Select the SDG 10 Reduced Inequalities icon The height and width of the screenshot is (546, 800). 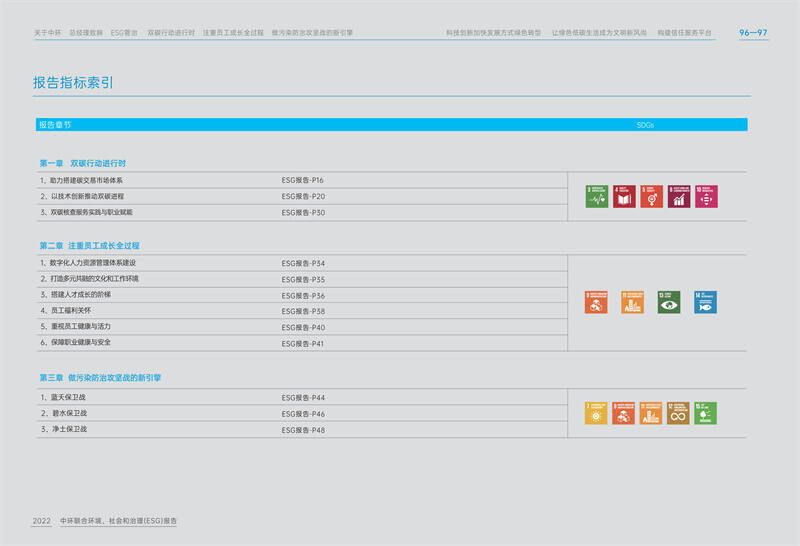[706, 197]
